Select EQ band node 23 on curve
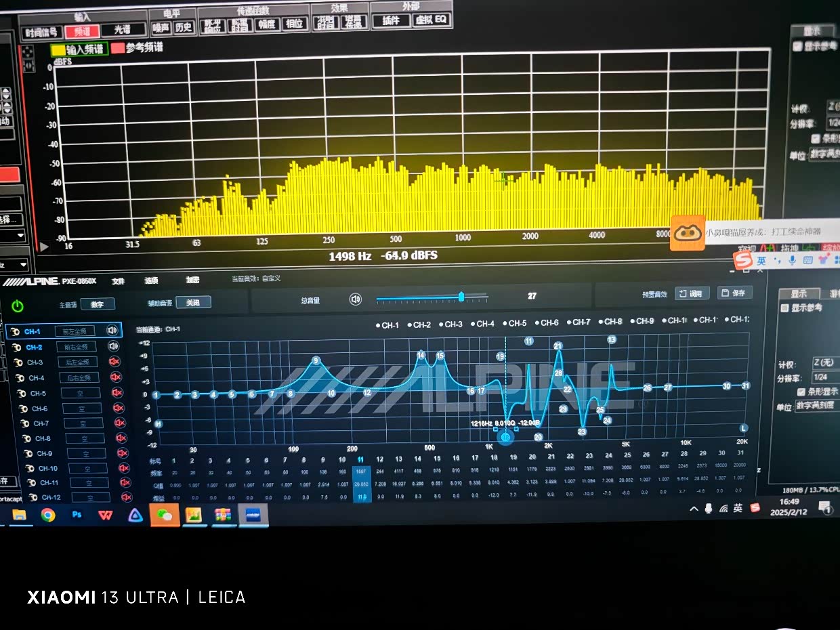Viewport: 840px width, 630px height. 582,432
